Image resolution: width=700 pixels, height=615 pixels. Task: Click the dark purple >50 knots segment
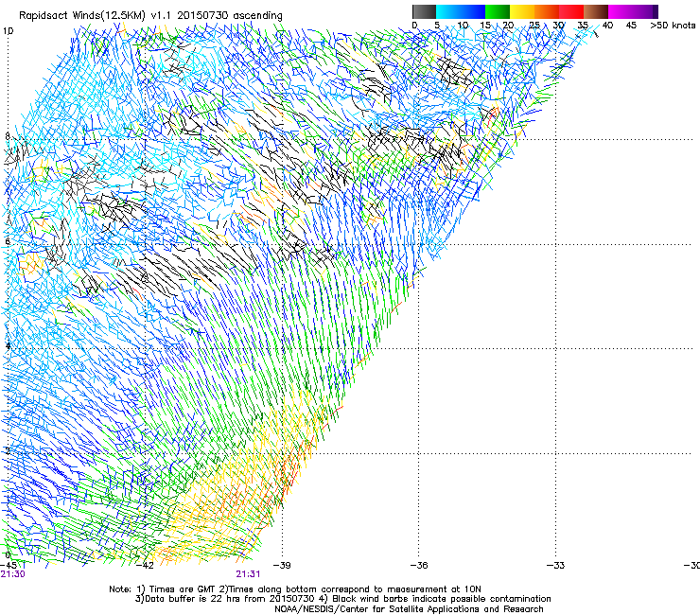(x=656, y=11)
